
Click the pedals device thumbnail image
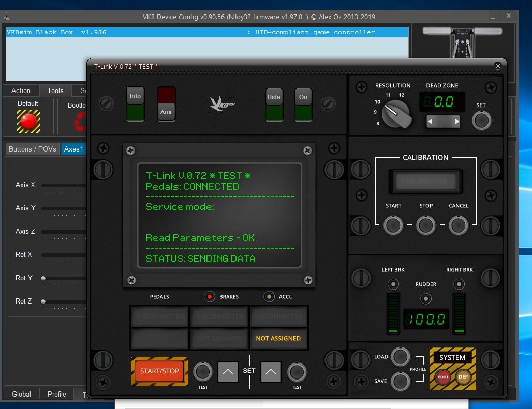click(x=462, y=43)
